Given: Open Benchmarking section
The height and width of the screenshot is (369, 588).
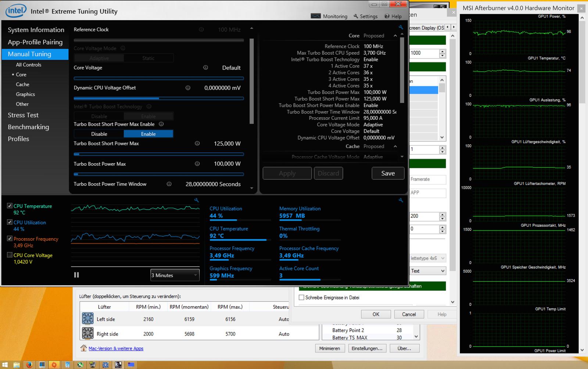Looking at the screenshot, I should [x=28, y=127].
